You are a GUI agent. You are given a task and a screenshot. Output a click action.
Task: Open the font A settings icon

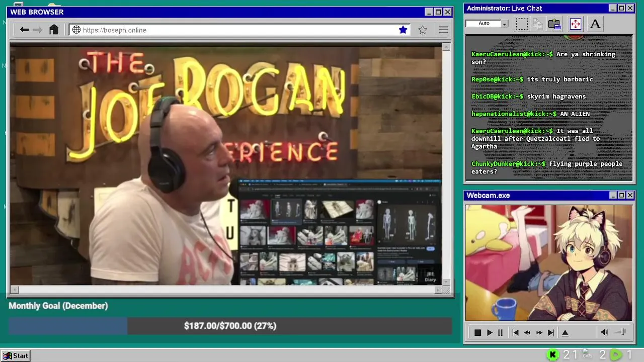595,24
